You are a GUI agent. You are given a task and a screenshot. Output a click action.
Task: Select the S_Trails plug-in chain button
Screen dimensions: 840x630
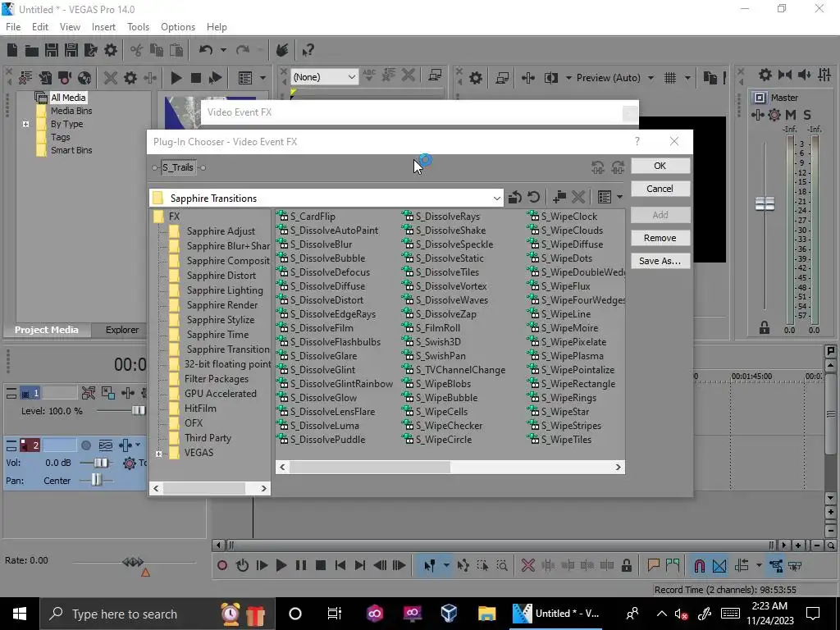tap(178, 167)
